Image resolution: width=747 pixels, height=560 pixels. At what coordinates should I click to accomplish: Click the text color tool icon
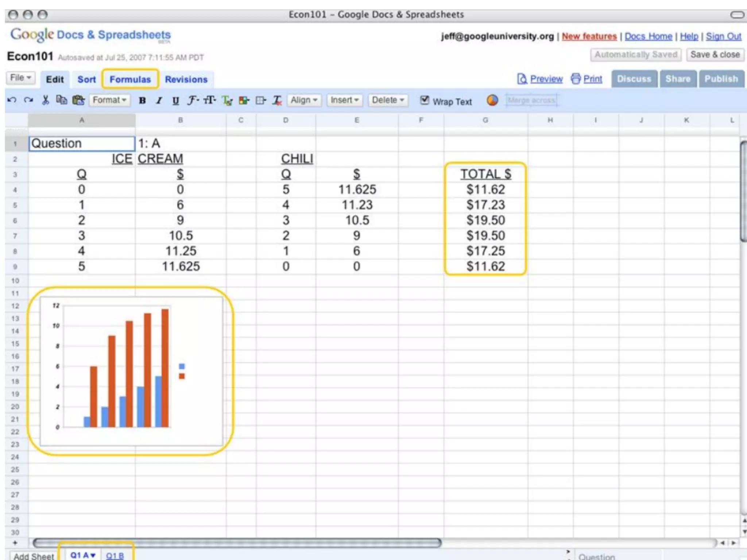pyautogui.click(x=227, y=100)
